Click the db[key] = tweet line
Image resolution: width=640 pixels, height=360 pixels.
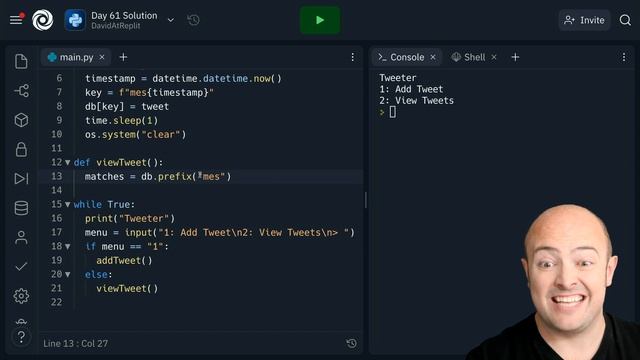(x=127, y=107)
